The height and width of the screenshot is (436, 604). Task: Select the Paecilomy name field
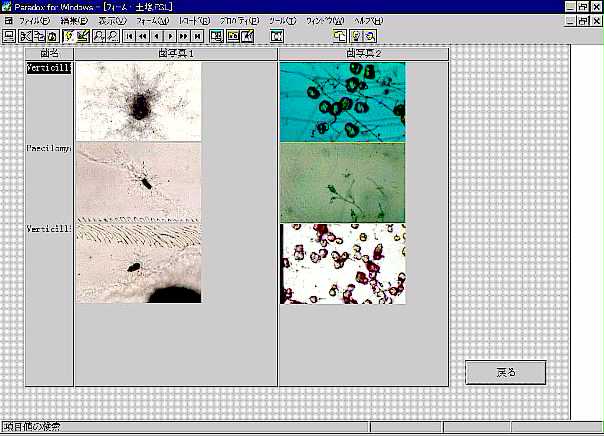49,148
